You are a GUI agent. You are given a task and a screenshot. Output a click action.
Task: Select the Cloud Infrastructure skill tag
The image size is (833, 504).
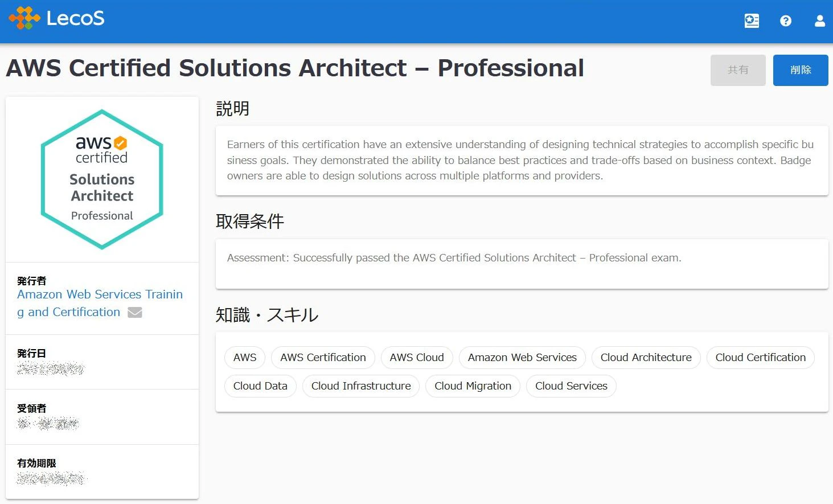click(x=361, y=386)
